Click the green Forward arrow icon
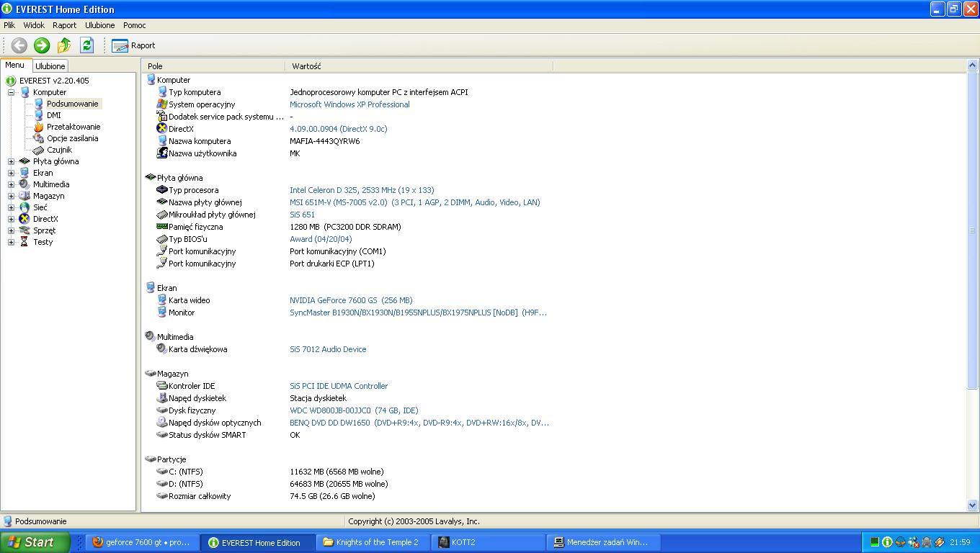Viewport: 980px width, 553px height. point(42,45)
